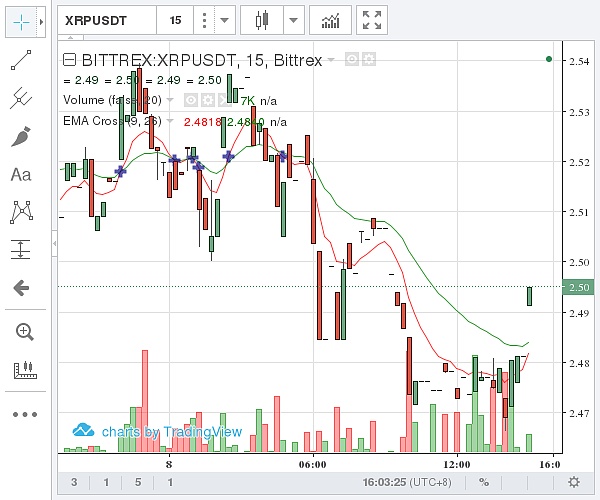Activate the zoom in magnifier tool
The width and height of the screenshot is (600, 500).
[x=24, y=332]
